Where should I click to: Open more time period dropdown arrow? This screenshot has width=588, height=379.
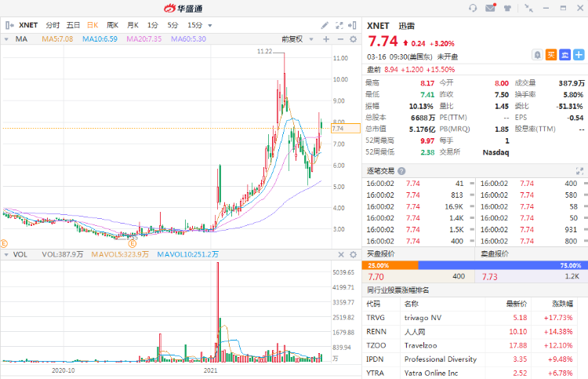click(210, 26)
